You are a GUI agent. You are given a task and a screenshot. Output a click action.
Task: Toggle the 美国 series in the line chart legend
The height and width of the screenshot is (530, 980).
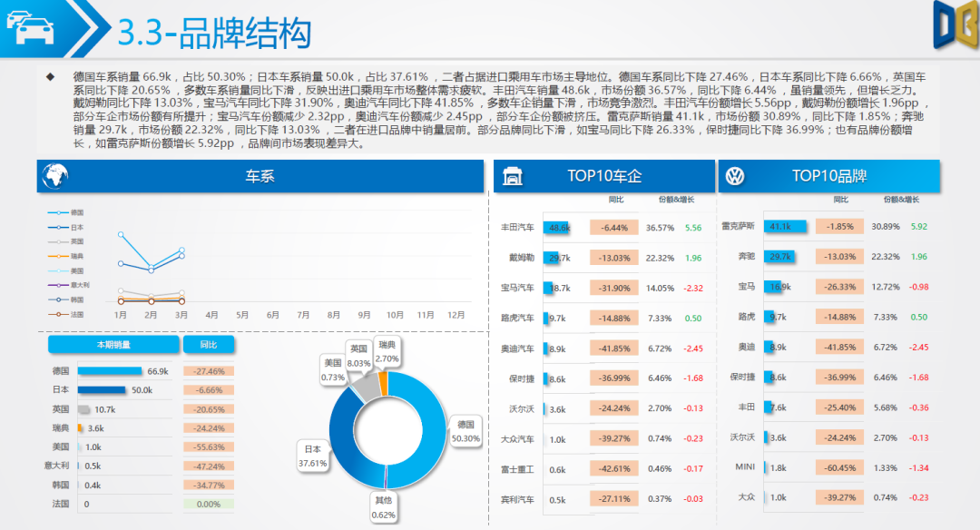[65, 271]
